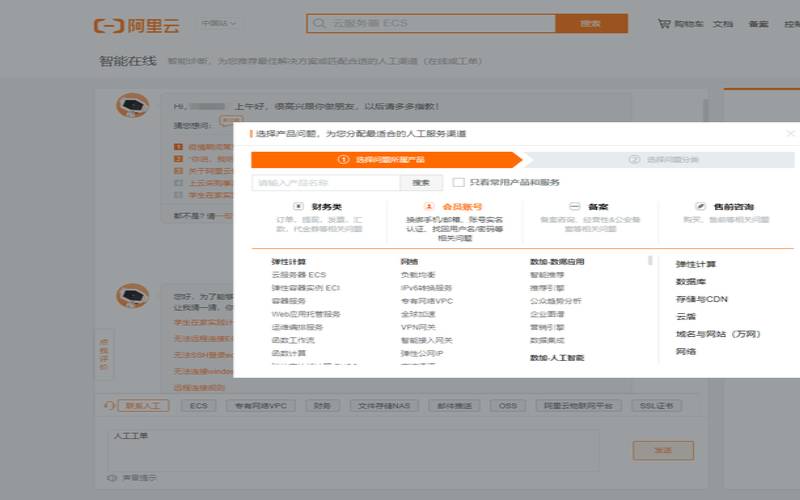Click the 邮件推送 chip
This screenshot has height=500, width=800.
tap(454, 406)
